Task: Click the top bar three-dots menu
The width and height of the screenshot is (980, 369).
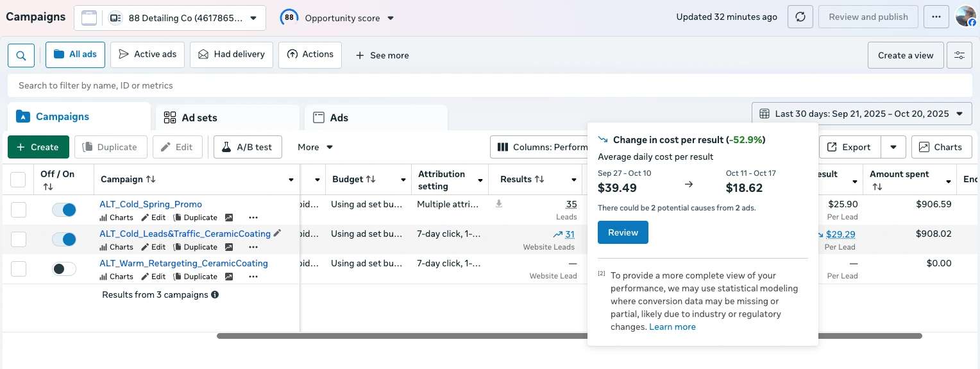Action: click(x=936, y=17)
